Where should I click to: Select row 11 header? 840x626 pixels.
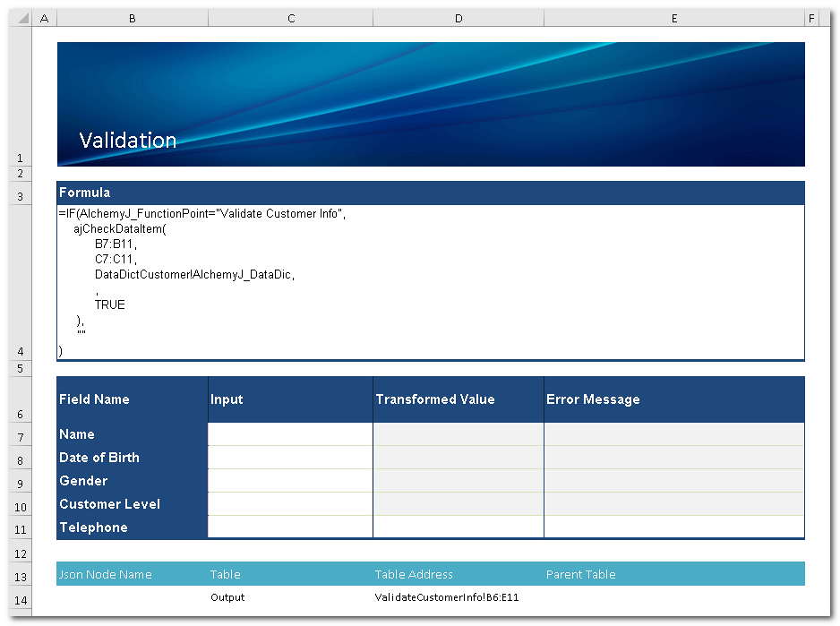coord(21,527)
